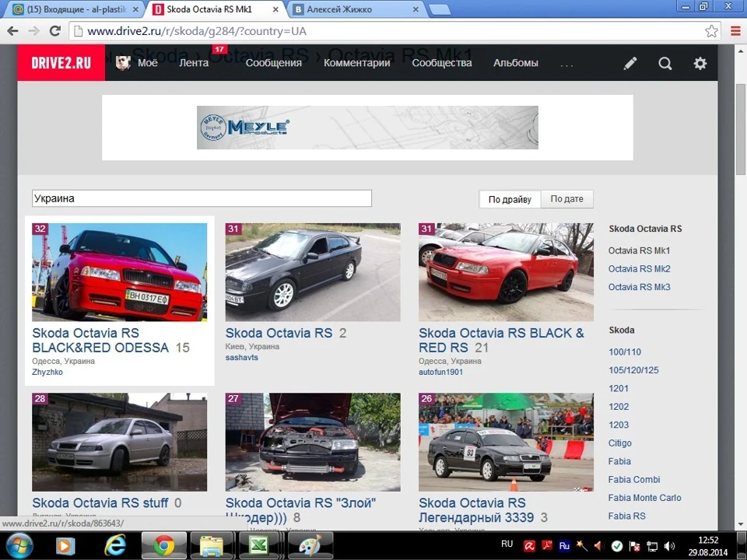Screen dimensions: 747x560
Task: Open sashavts black Octavia thumbnail
Action: [313, 272]
